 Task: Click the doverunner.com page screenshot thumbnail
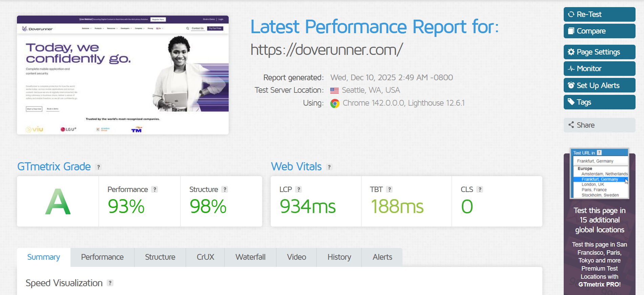tap(123, 75)
